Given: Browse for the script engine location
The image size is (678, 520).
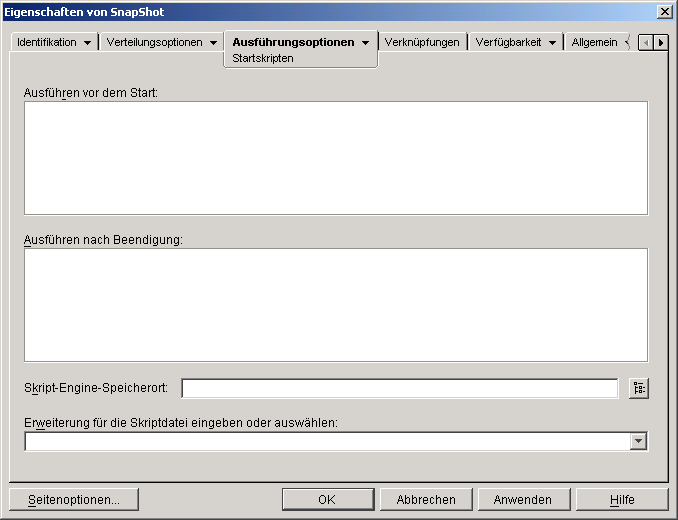Looking at the screenshot, I should (x=639, y=388).
